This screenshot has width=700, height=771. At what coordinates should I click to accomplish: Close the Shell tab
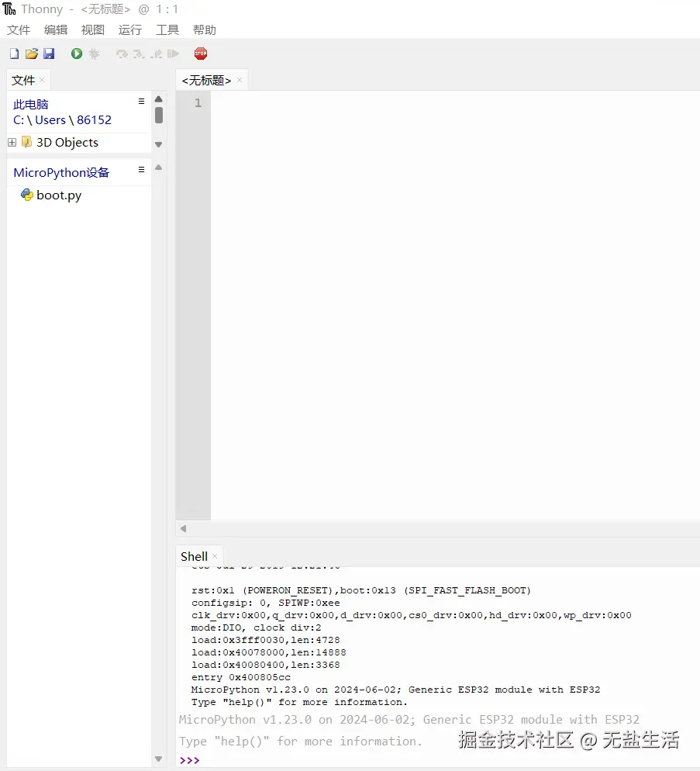coord(215,557)
